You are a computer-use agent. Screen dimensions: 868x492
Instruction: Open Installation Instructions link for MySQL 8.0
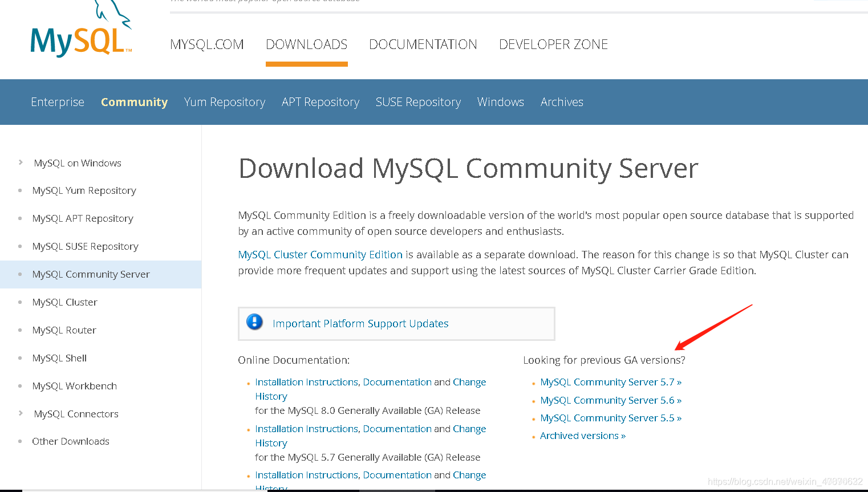pos(307,382)
